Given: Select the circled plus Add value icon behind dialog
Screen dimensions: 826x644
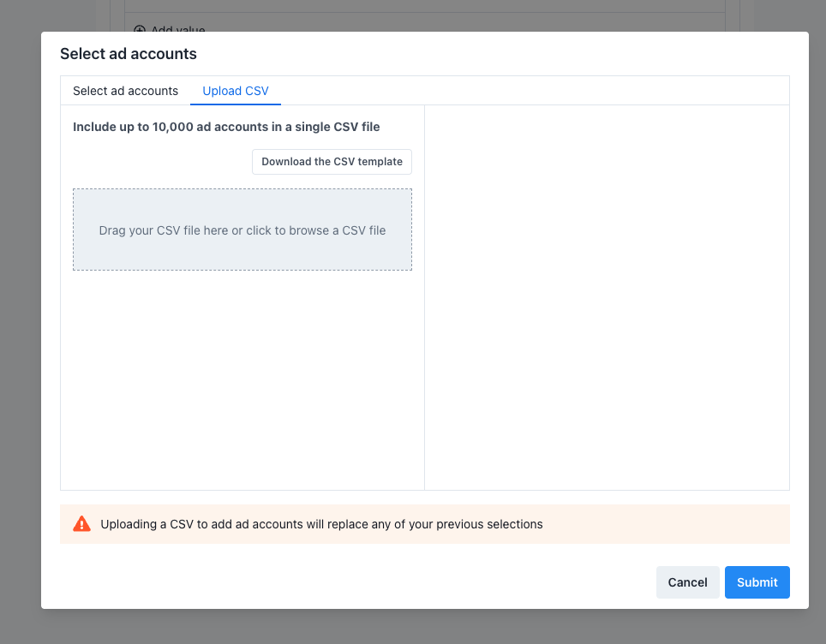Looking at the screenshot, I should tap(140, 29).
